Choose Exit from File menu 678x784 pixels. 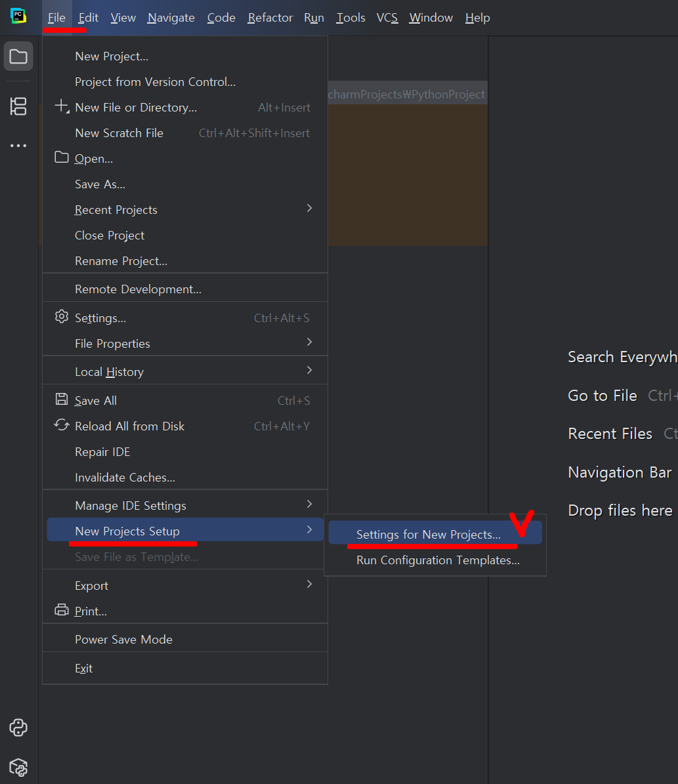coord(185,669)
